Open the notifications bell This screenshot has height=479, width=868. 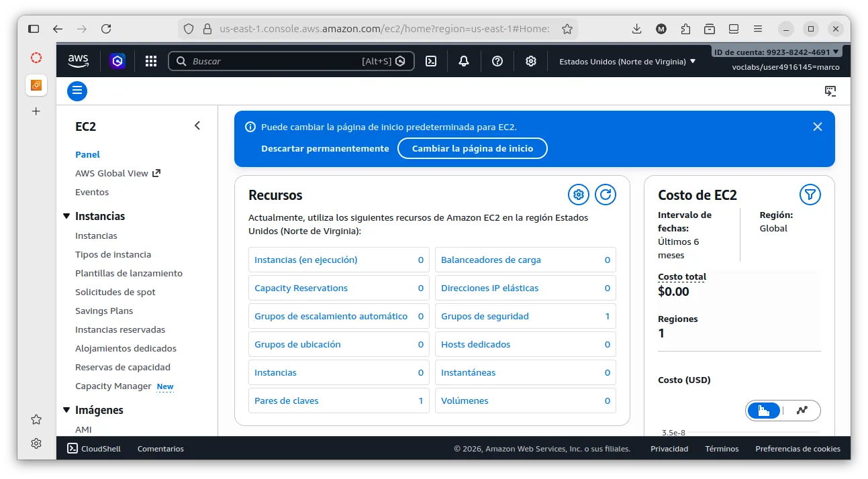pyautogui.click(x=464, y=61)
